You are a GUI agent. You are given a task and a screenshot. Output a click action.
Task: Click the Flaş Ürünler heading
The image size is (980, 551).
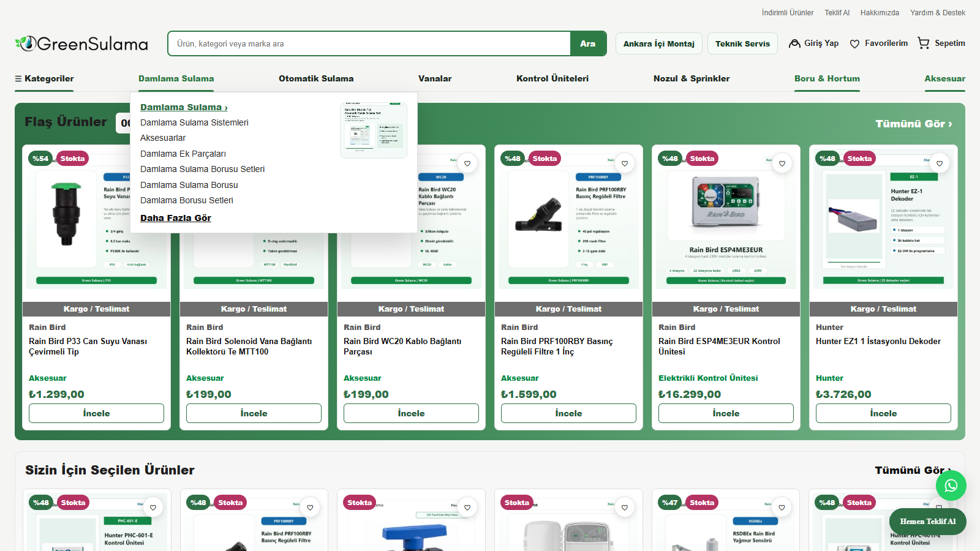[66, 122]
